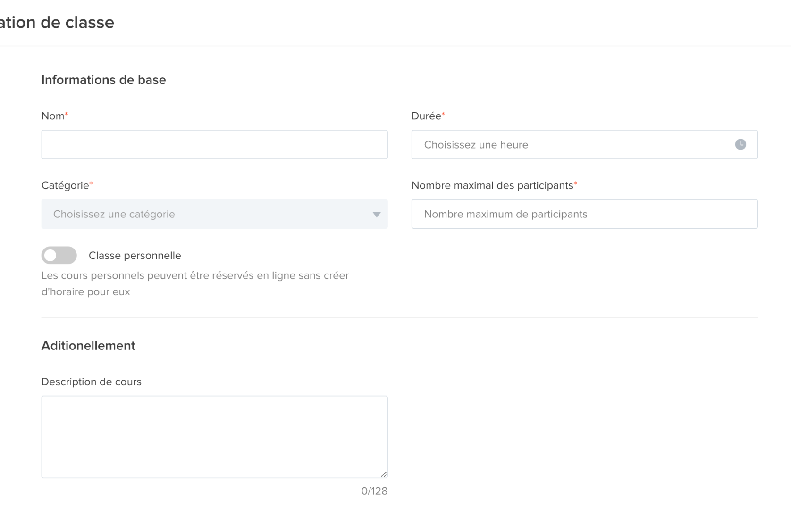
Task: Click the "Aditionellement" section heading
Action: [88, 346]
